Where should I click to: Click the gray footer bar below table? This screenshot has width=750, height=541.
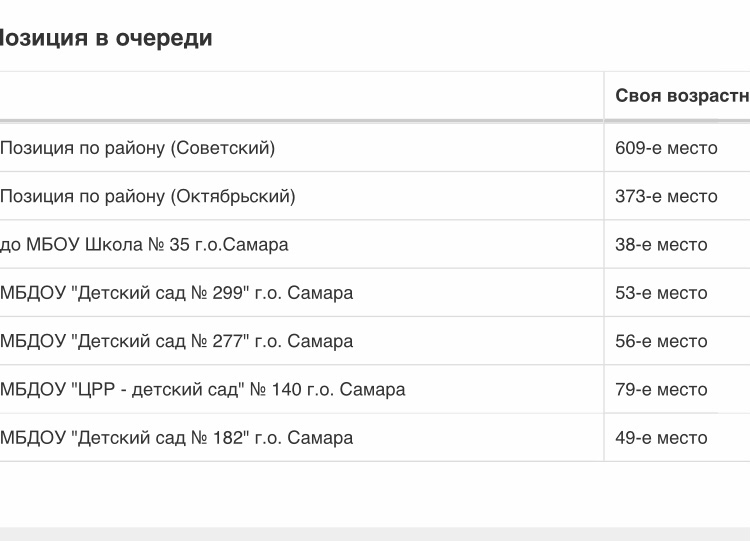point(375,534)
